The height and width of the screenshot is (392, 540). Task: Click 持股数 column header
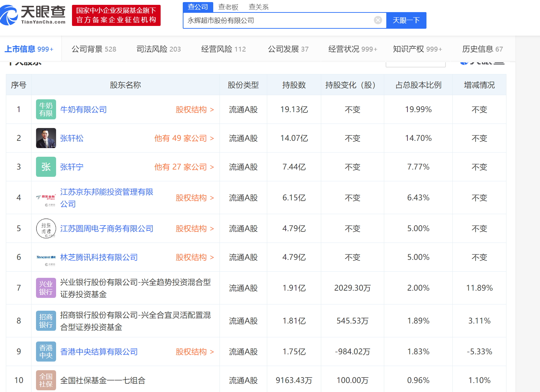click(294, 85)
